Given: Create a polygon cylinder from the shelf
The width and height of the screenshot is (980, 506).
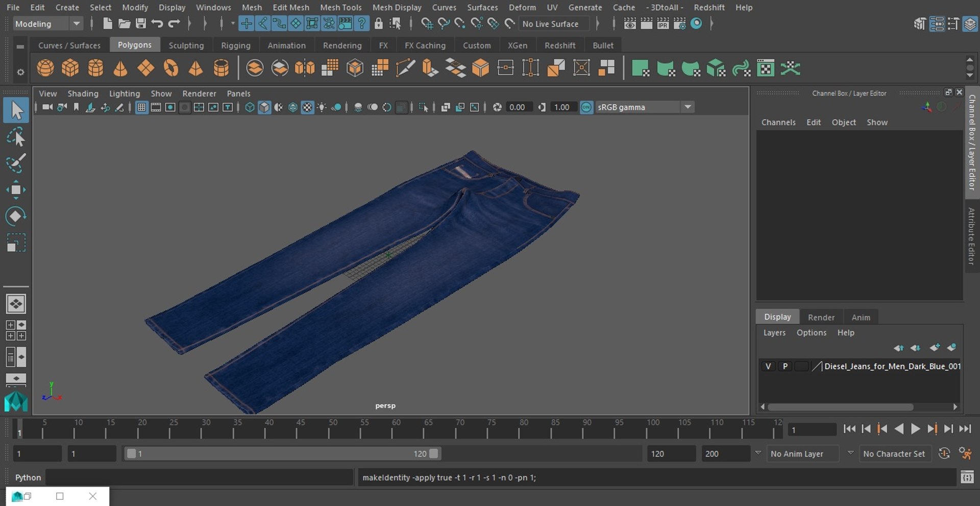Looking at the screenshot, I should tap(95, 68).
